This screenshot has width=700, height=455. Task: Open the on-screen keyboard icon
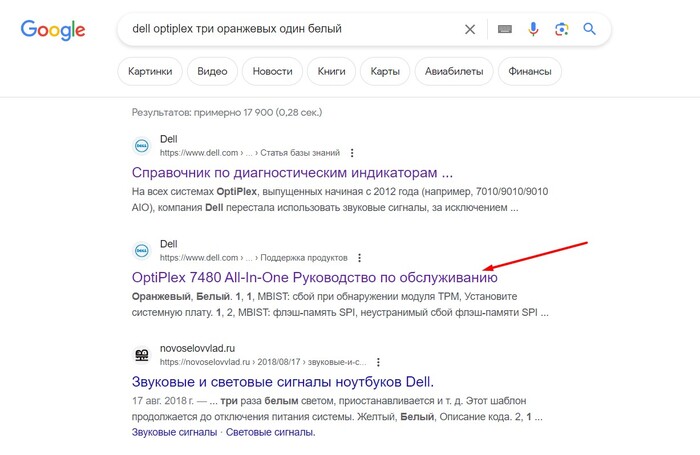point(505,29)
